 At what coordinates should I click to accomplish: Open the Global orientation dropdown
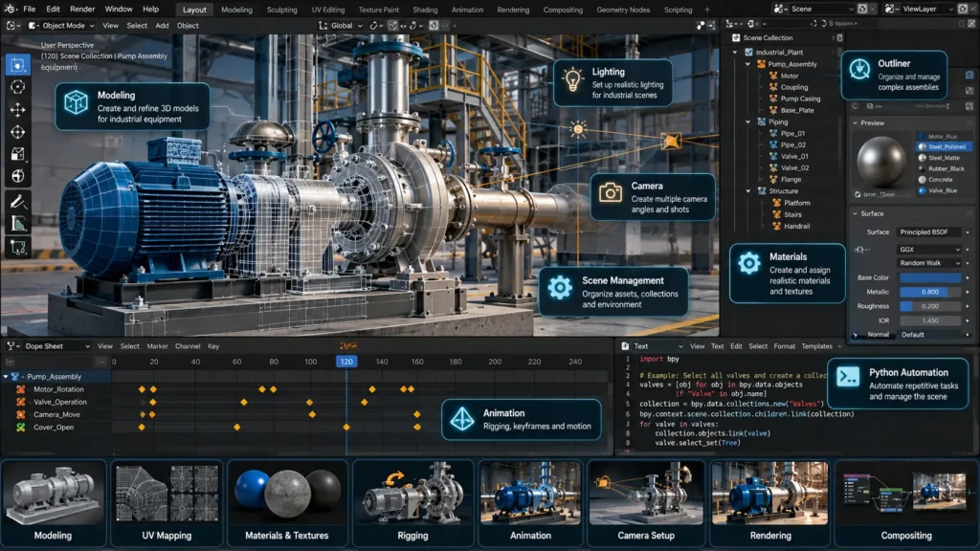[x=342, y=26]
